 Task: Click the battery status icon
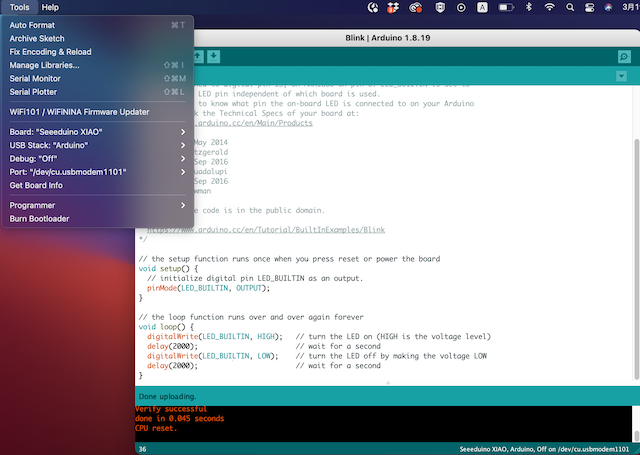[x=506, y=7]
